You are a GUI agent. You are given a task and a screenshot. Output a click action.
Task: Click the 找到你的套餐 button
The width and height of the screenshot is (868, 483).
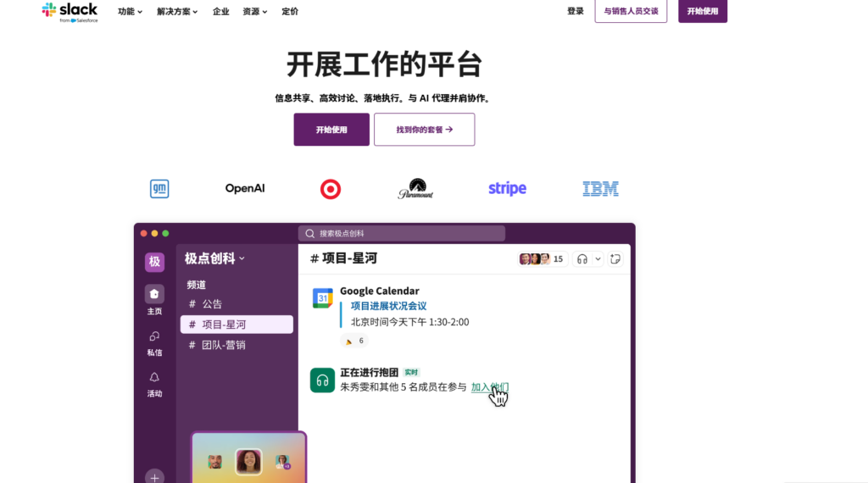coord(424,130)
